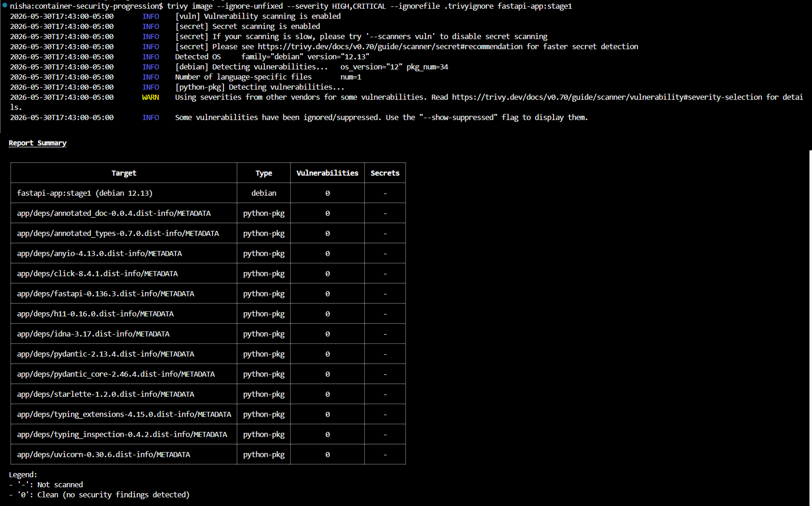The height and width of the screenshot is (506, 812).
Task: Click vulnerability count 0 in the fastapi-0.136.3 row
Action: (327, 294)
